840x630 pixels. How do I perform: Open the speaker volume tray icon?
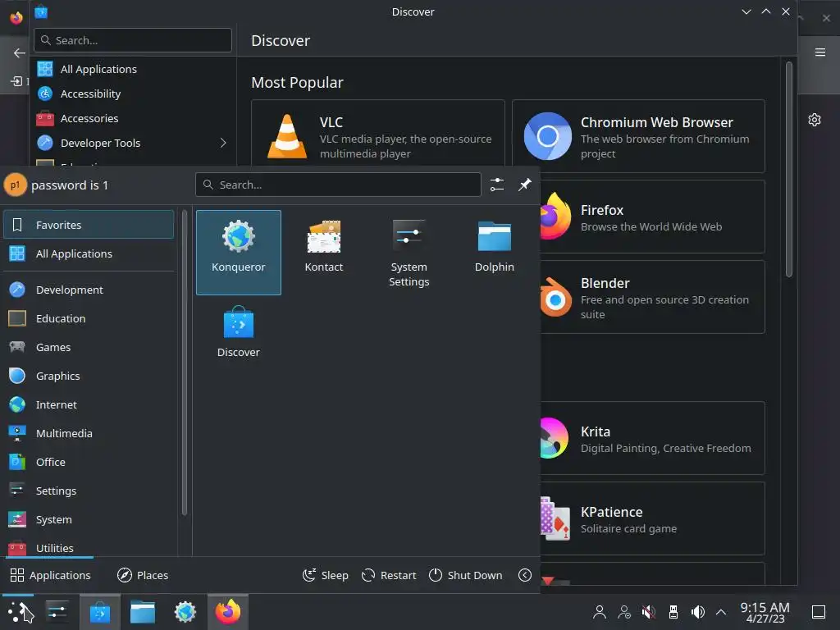coord(697,612)
